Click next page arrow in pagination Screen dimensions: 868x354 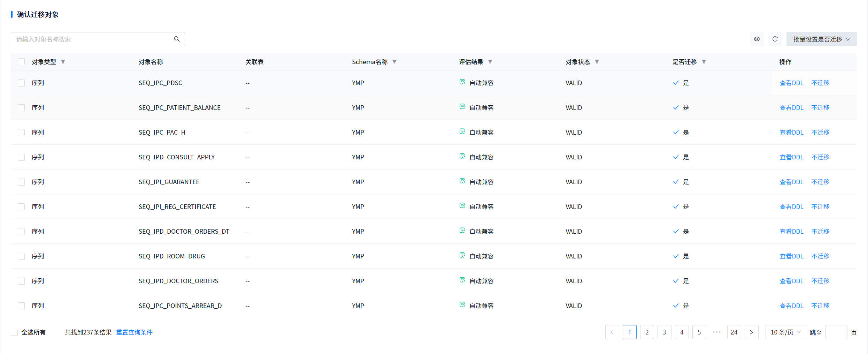751,332
